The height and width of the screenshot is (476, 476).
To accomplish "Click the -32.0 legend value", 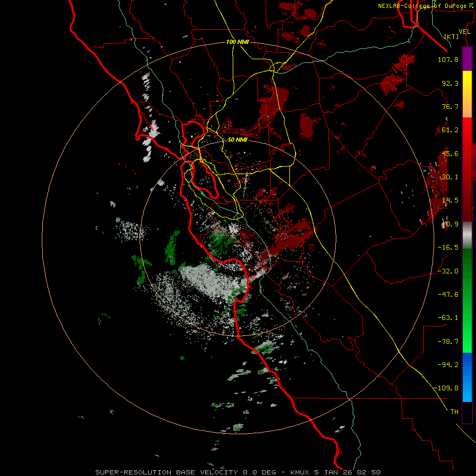I will click(x=448, y=271).
